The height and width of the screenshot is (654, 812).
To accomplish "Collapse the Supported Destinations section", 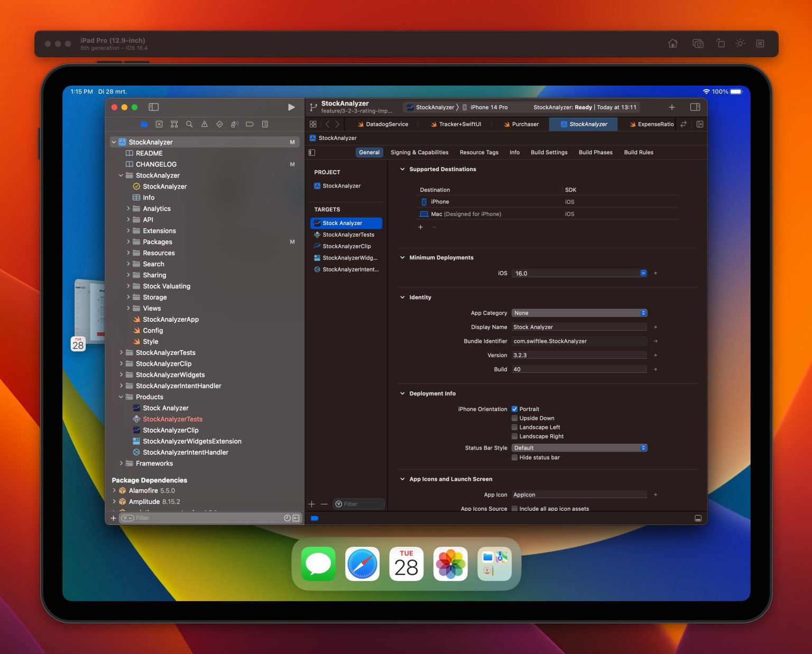I will [x=403, y=169].
